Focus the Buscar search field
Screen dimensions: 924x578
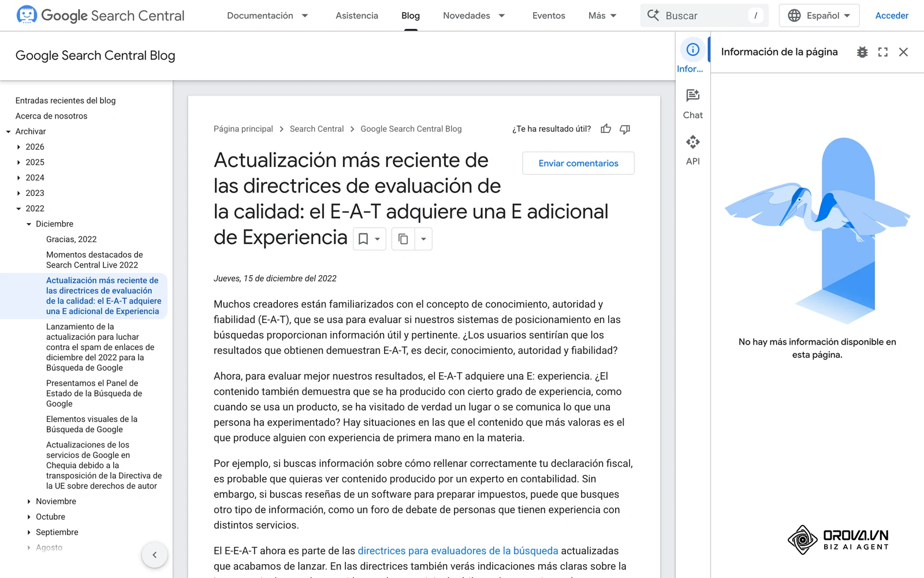coord(705,16)
